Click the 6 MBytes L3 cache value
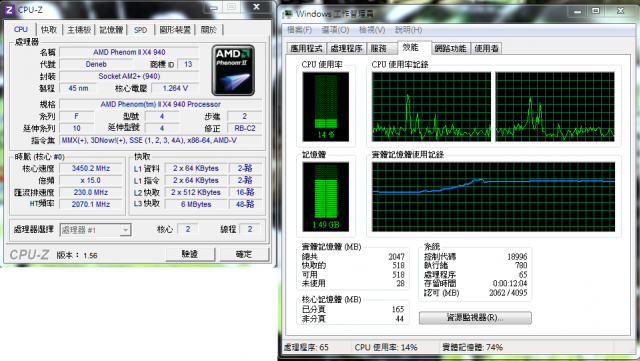This screenshot has height=361, width=640. [196, 204]
